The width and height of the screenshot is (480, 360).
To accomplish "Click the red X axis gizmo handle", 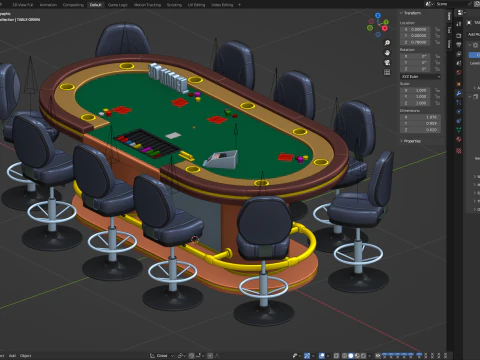I will [385, 29].
